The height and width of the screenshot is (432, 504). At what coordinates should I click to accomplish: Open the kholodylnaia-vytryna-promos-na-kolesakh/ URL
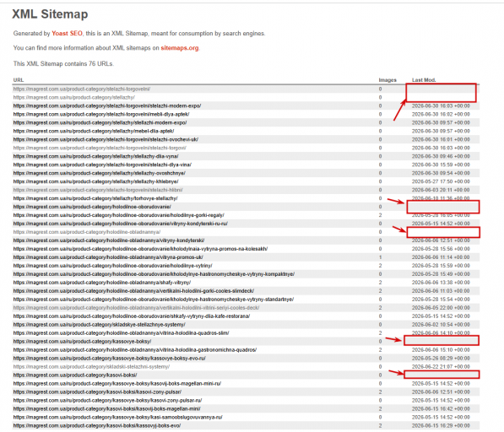pyautogui.click(x=140, y=249)
